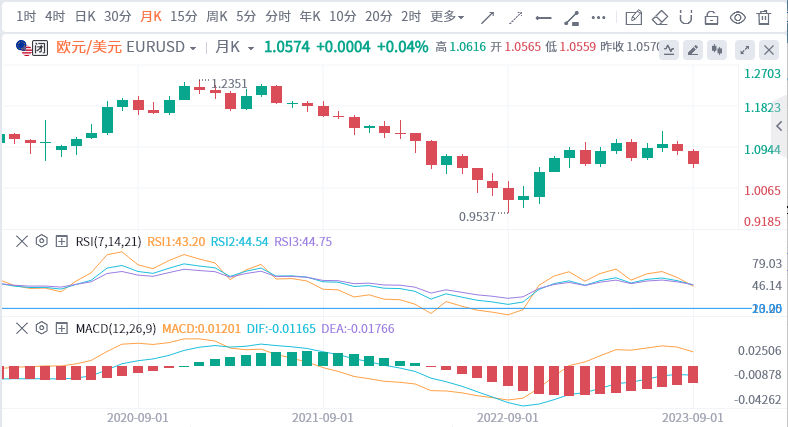Click the pencil draw button in chart header

693,50
